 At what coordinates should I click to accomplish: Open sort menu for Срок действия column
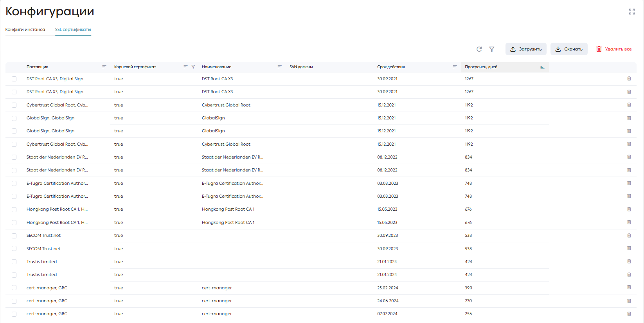[x=455, y=67]
